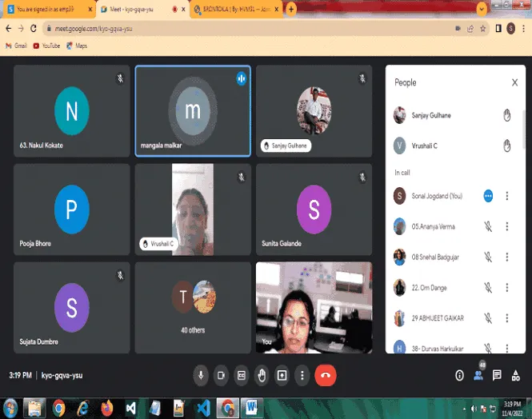Click the 40 others participant tile
The width and height of the screenshot is (532, 419).
[x=193, y=308]
